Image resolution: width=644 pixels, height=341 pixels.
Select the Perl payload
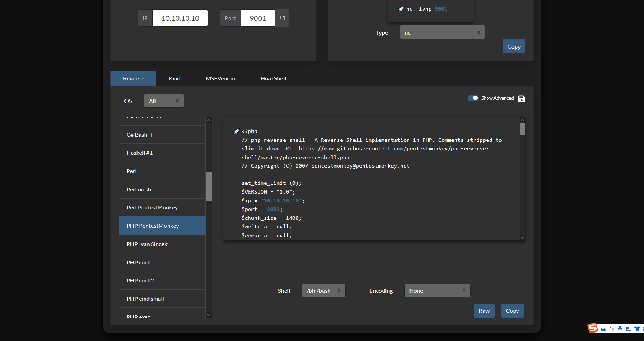[162, 171]
